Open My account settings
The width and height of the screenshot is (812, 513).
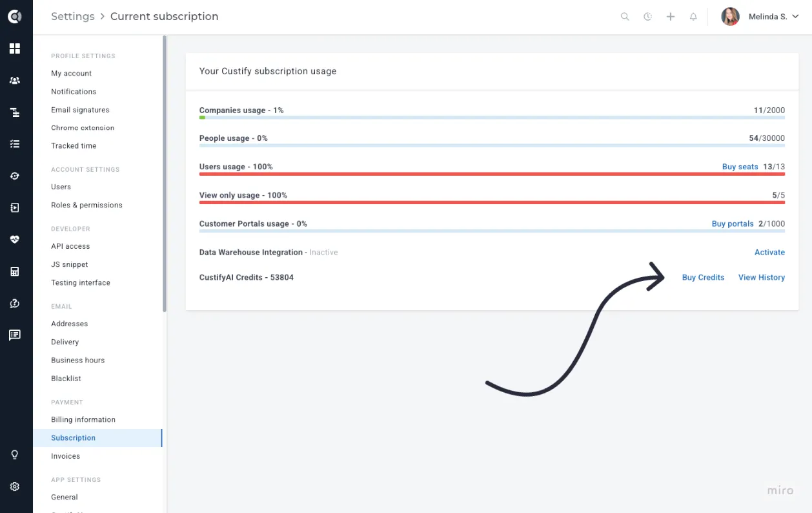click(x=72, y=74)
